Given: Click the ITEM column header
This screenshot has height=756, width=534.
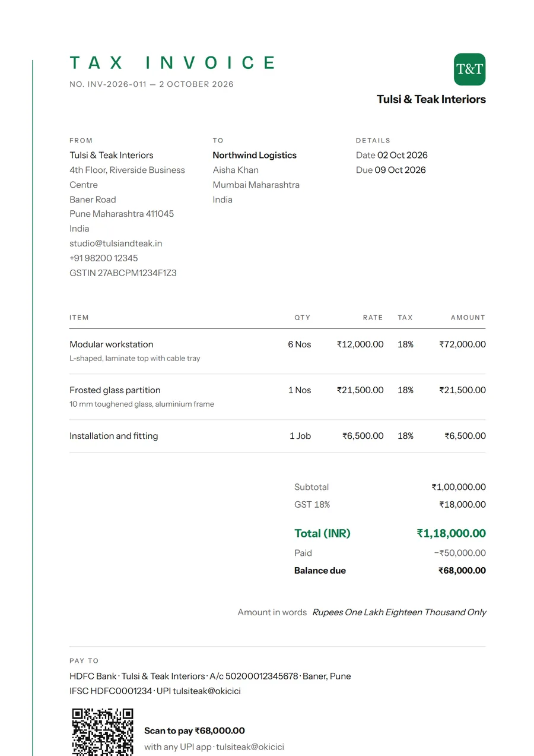Looking at the screenshot, I should (79, 318).
